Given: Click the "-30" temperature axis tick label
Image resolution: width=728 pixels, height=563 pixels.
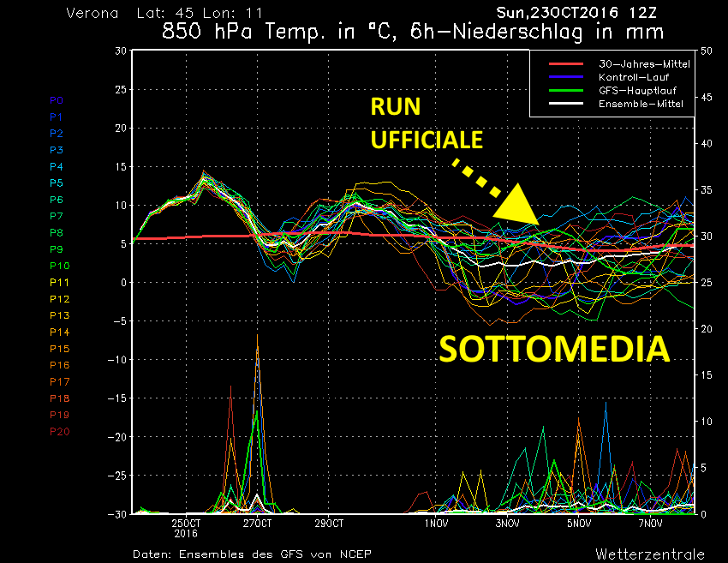Looking at the screenshot, I should (x=116, y=514).
